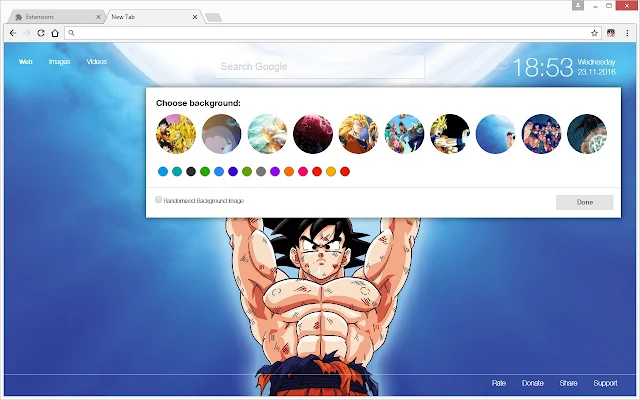
Task: Choose the Super Saiyan on black background thumbnail
Action: [450, 134]
